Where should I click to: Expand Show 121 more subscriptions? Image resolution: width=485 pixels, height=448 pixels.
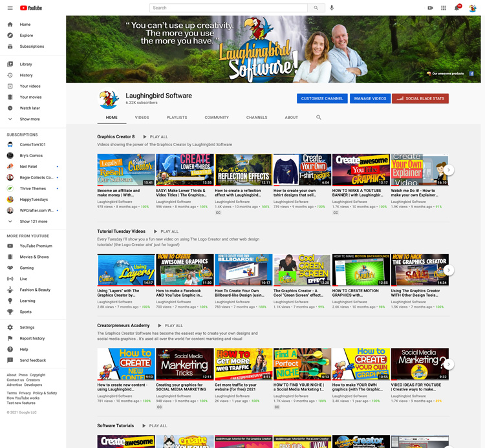click(x=33, y=221)
